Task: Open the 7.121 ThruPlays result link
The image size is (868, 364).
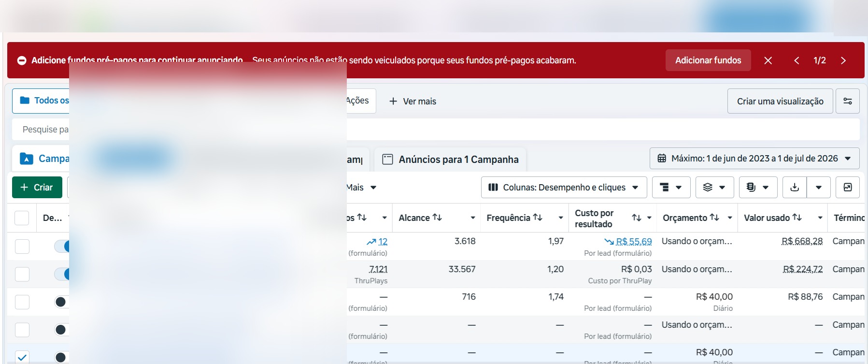Action: (378, 269)
